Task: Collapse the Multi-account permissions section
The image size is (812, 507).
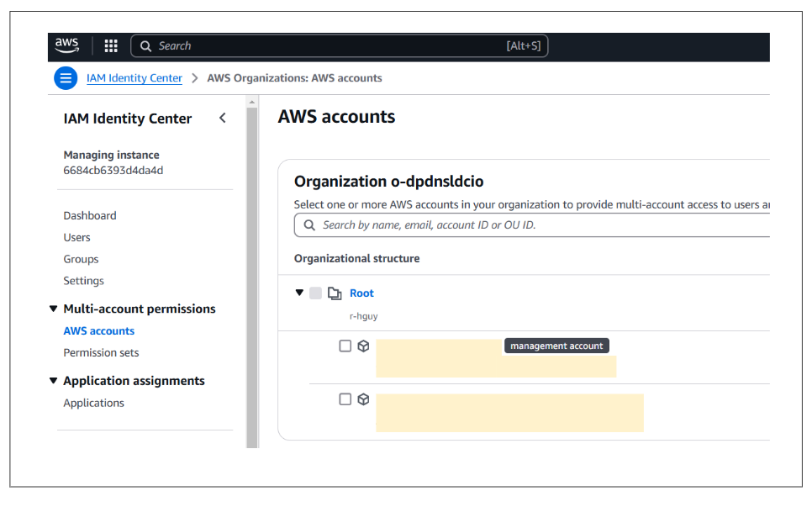Action: [54, 309]
